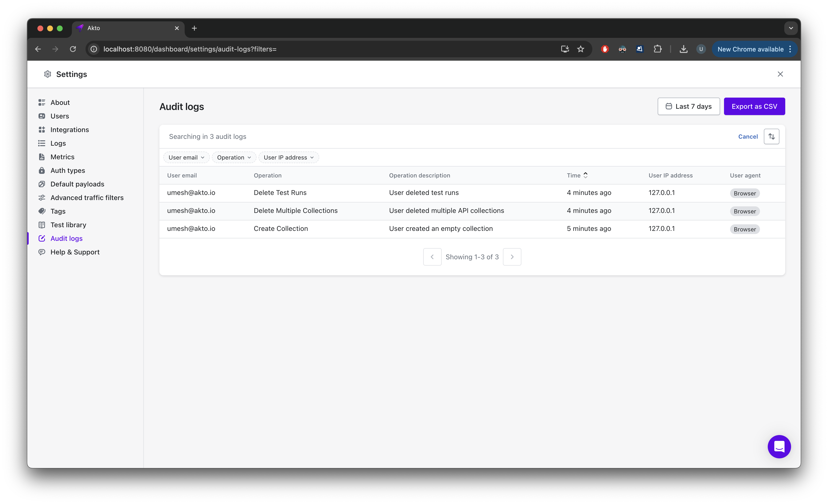Click the install app icon in address bar
This screenshot has width=828, height=504.
(x=565, y=49)
